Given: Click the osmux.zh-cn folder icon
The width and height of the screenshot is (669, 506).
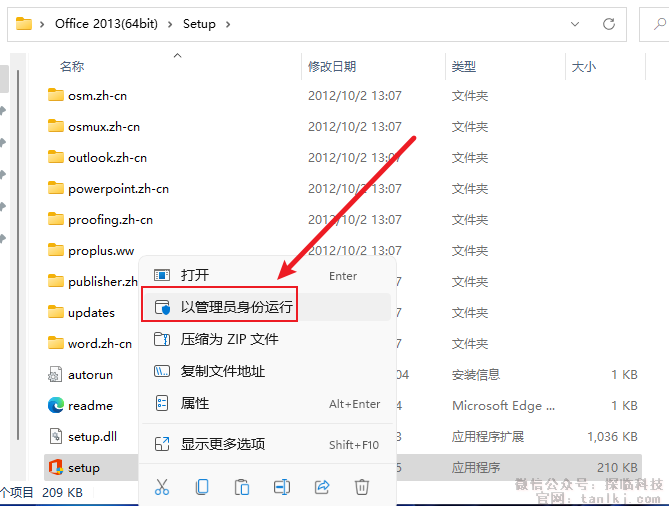Looking at the screenshot, I should (x=56, y=126).
